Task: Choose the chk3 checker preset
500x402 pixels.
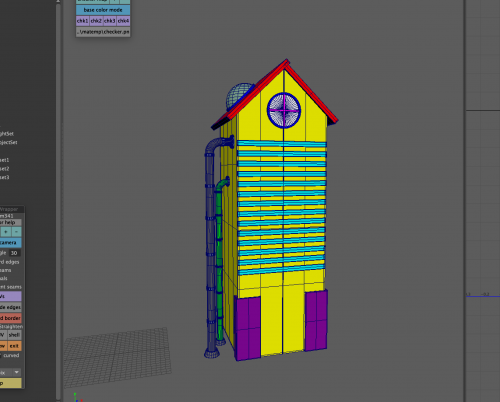Action: [x=110, y=21]
